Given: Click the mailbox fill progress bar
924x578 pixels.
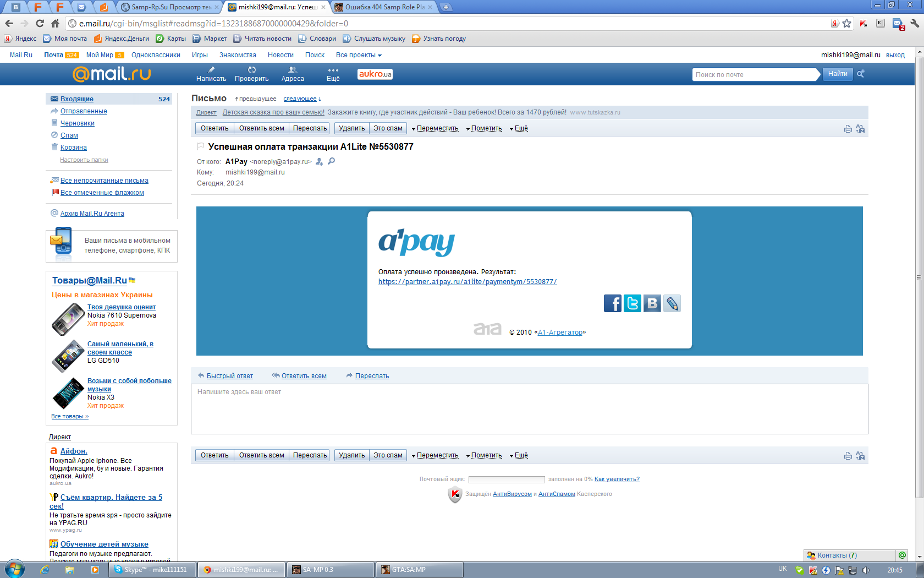Looking at the screenshot, I should tap(507, 479).
